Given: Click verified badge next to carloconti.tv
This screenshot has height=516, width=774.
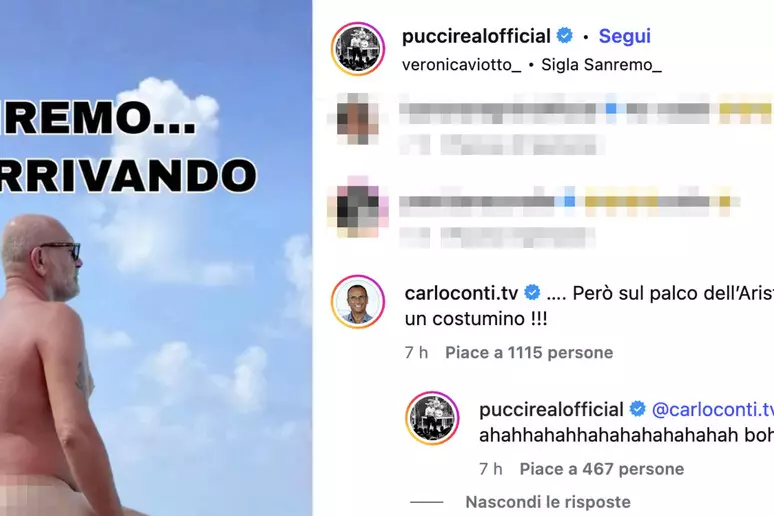Looking at the screenshot, I should (532, 293).
